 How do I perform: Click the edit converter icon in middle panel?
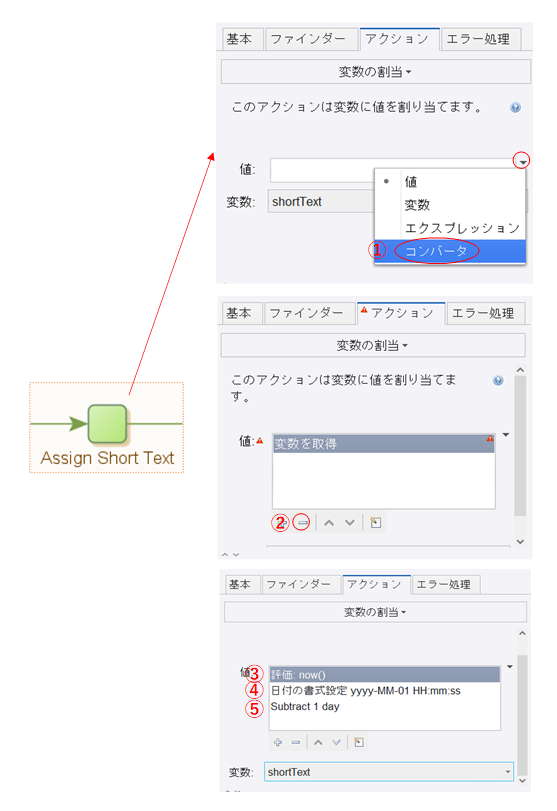click(x=376, y=523)
